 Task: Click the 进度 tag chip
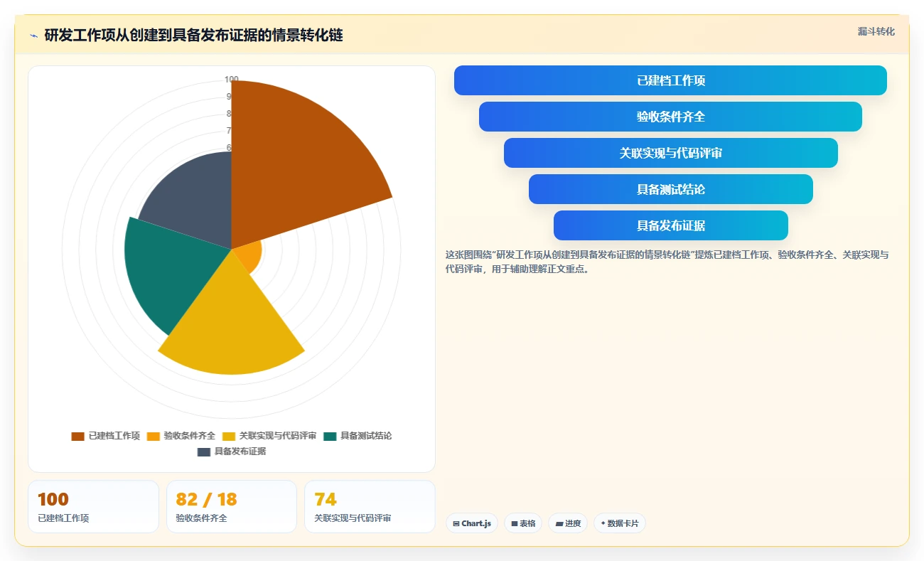[x=568, y=523]
